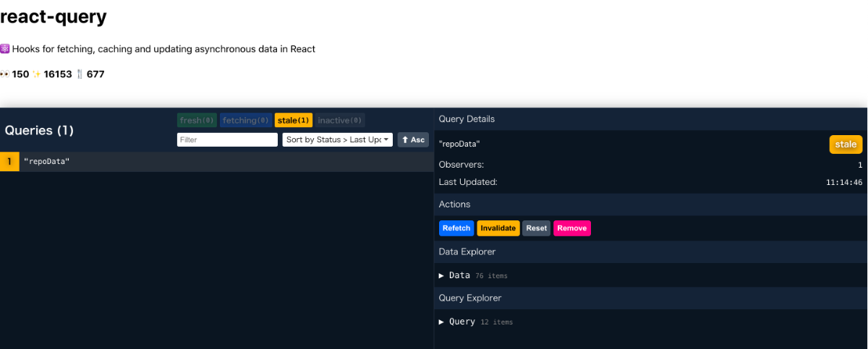This screenshot has height=349, width=868.
Task: Click the Data Explorer section header
Action: coord(651,251)
